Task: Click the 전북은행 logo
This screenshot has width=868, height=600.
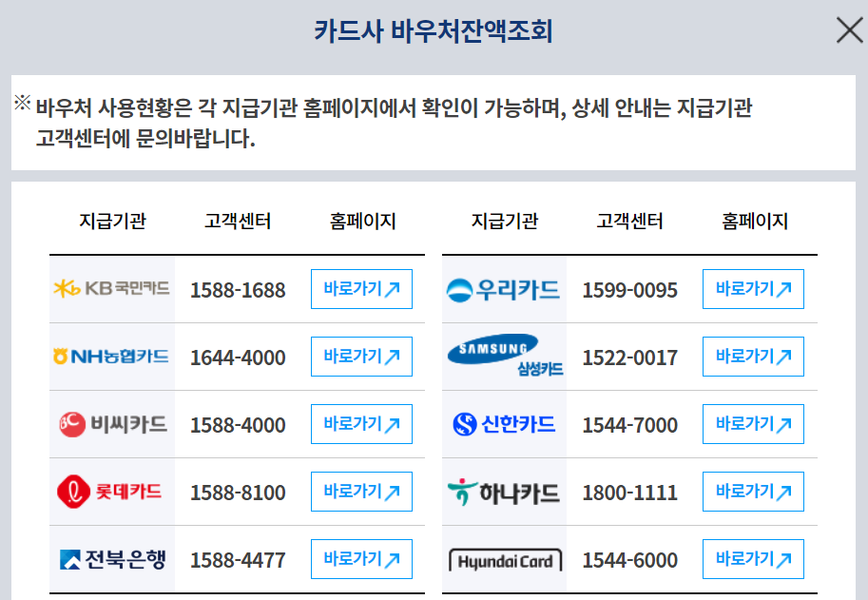Action: pos(112,560)
